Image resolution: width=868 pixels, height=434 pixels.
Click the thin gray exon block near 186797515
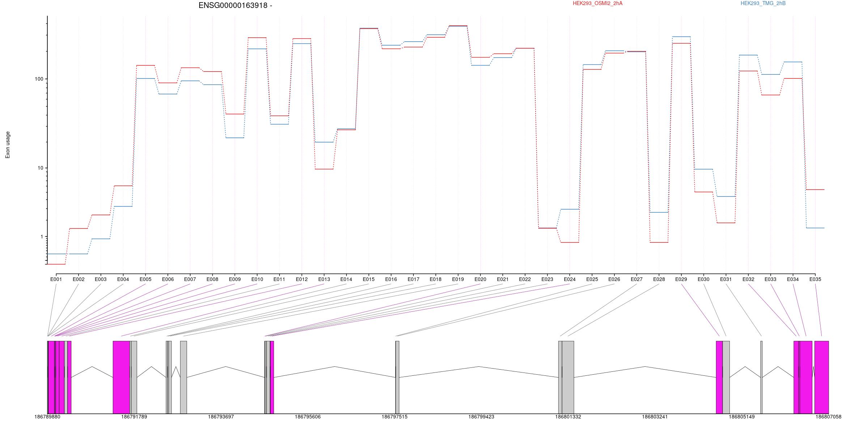397,377
